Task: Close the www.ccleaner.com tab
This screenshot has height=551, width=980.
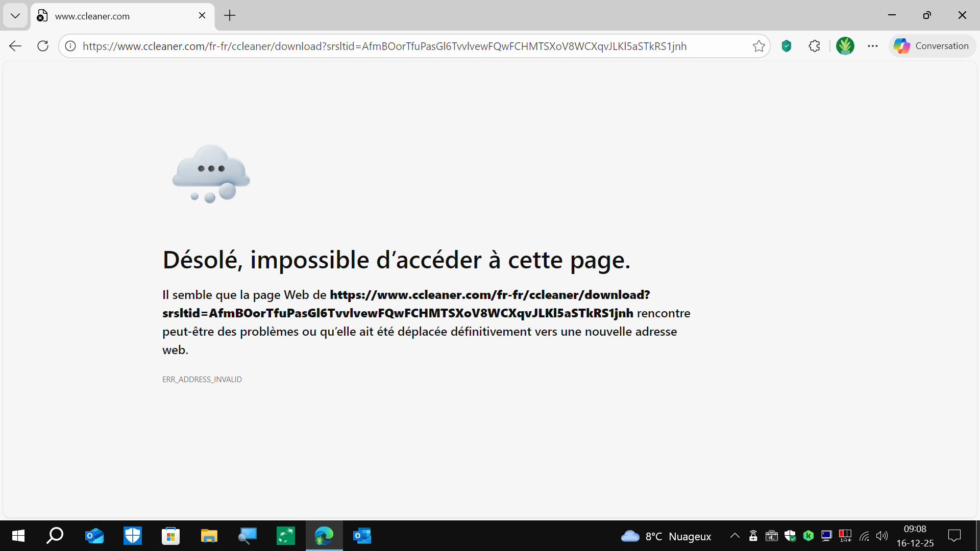Action: 202,16
